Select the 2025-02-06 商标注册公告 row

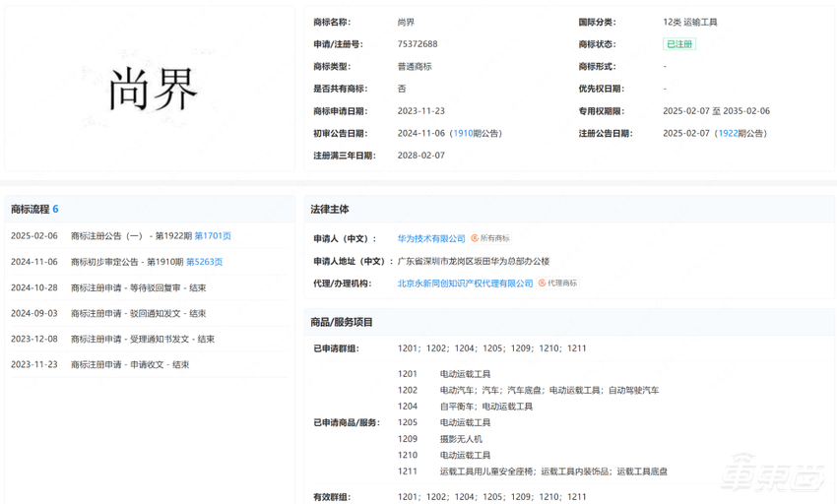pyautogui.click(x=150, y=236)
